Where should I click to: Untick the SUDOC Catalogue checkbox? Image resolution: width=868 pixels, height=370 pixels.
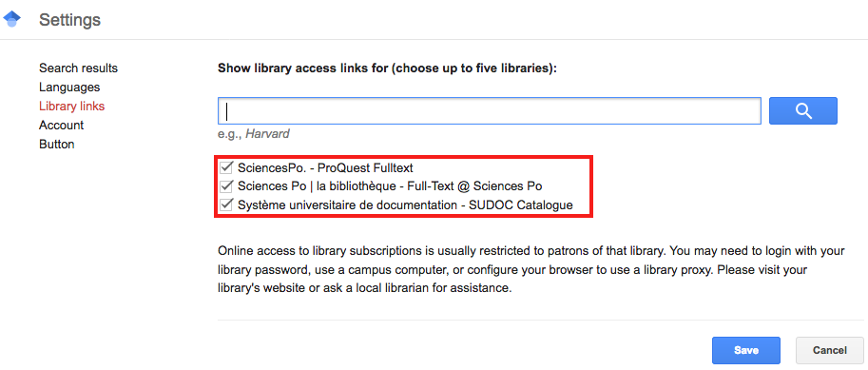(226, 204)
